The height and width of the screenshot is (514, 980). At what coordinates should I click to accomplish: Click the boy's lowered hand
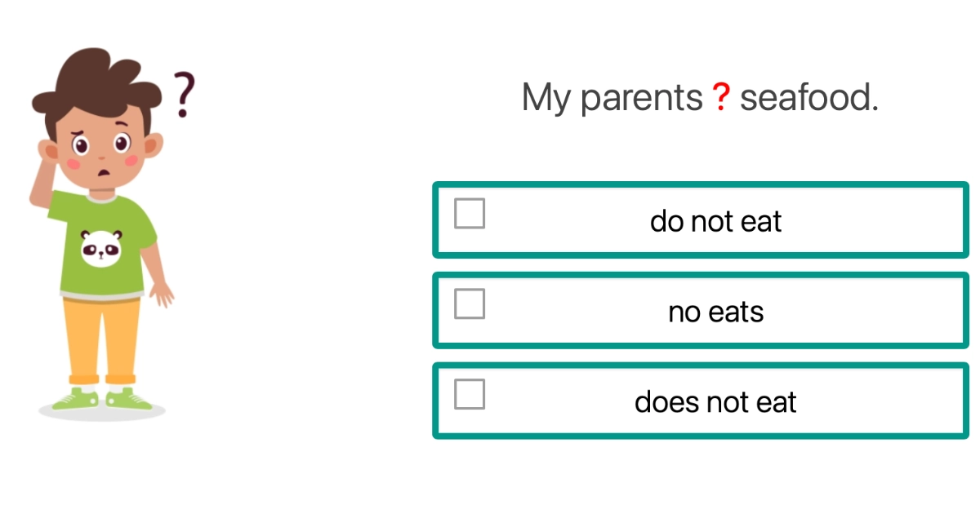click(x=162, y=293)
